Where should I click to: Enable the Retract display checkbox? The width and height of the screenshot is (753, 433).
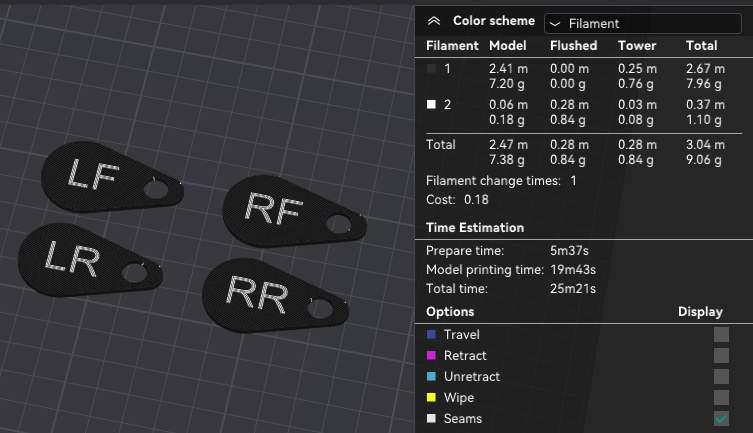(721, 355)
